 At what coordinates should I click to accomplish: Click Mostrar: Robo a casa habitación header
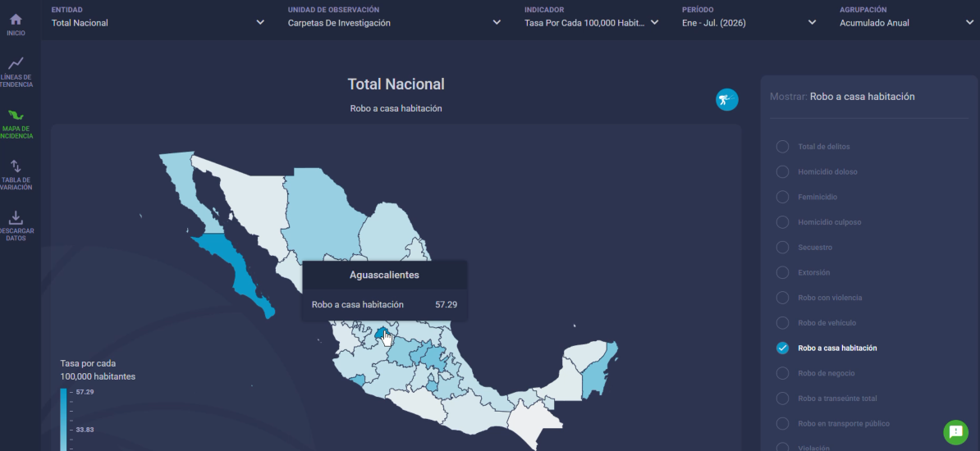click(x=842, y=97)
